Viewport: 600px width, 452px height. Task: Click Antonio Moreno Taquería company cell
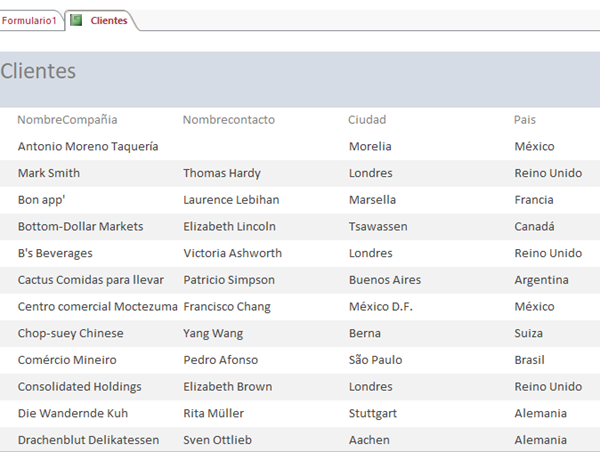point(88,147)
